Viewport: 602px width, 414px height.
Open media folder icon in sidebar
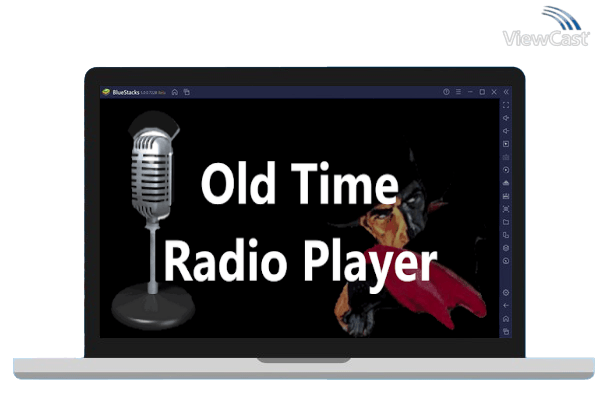(506, 222)
